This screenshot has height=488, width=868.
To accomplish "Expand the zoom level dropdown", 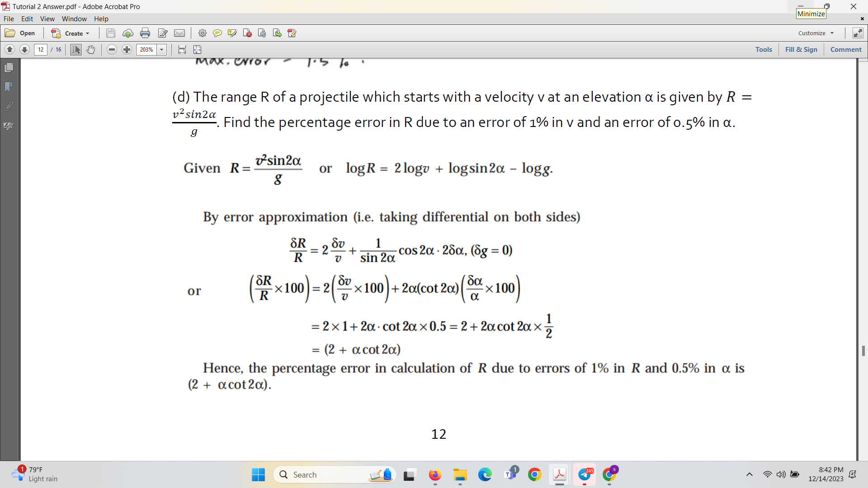I will (161, 50).
